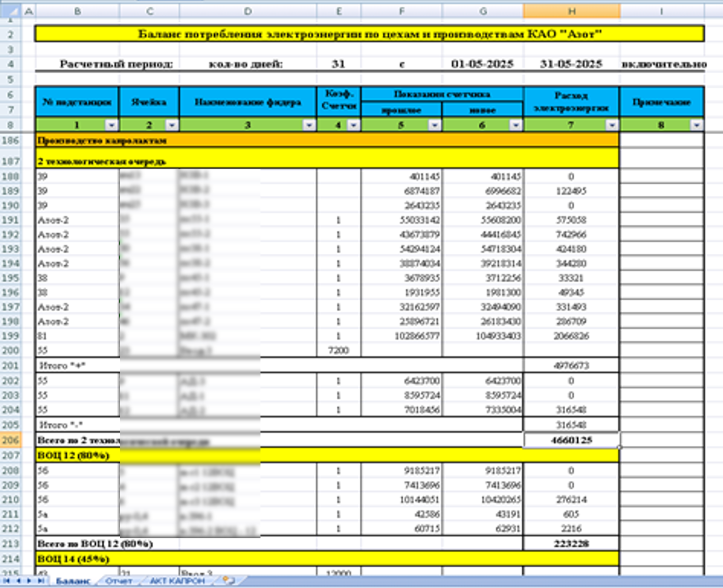This screenshot has width=723, height=588.
Task: Click Select All corner button
Action: 11,12
